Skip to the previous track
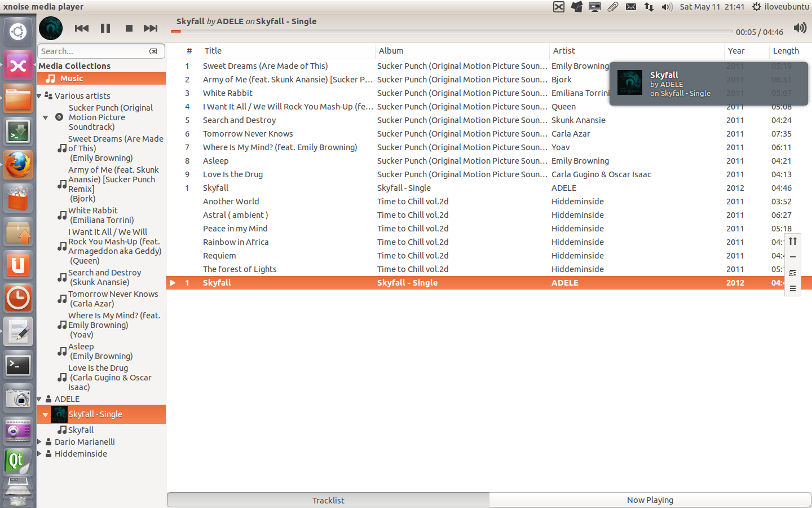Image resolution: width=812 pixels, height=508 pixels. pos(82,28)
